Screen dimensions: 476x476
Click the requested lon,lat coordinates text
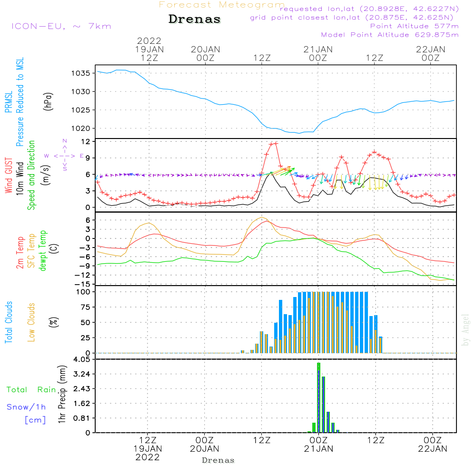pyautogui.click(x=369, y=9)
